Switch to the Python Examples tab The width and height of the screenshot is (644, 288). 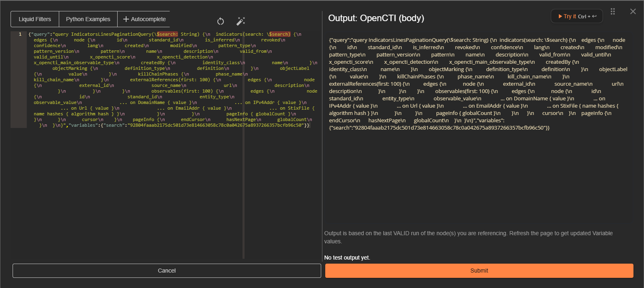[x=88, y=19]
